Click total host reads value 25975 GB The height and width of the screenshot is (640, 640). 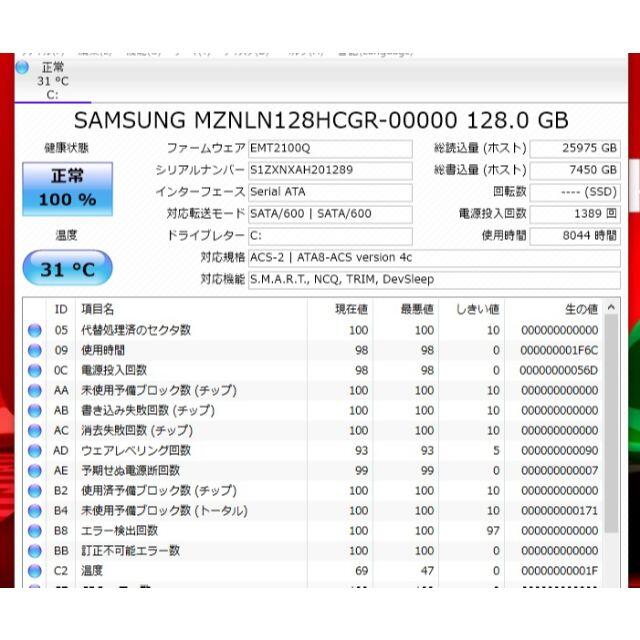click(x=575, y=148)
